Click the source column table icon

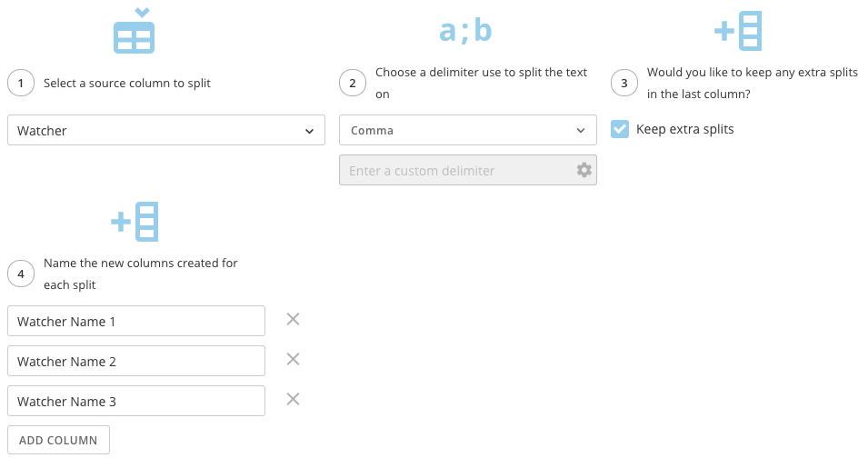[x=134, y=30]
